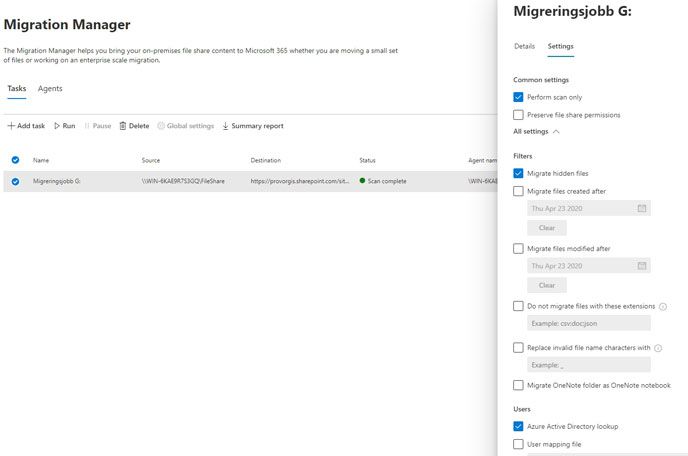Click the Summary report download icon

225,126
